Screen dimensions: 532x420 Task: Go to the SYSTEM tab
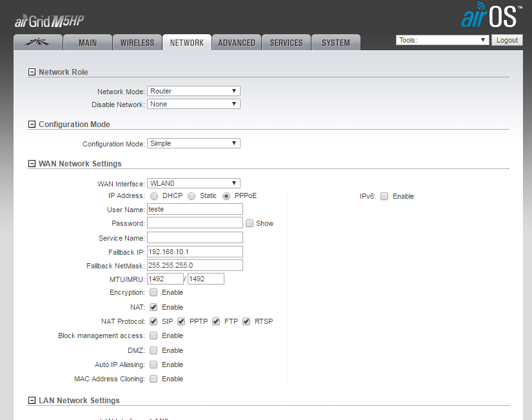336,43
